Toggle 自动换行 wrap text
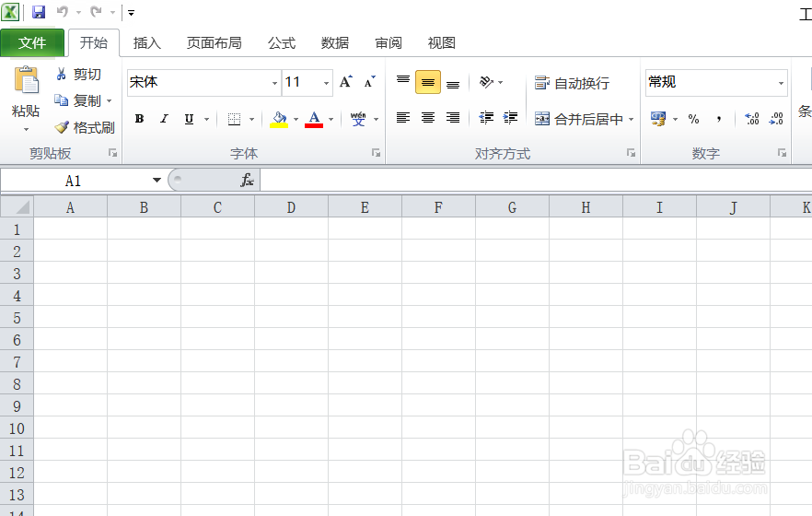This screenshot has width=812, height=516. 572,83
